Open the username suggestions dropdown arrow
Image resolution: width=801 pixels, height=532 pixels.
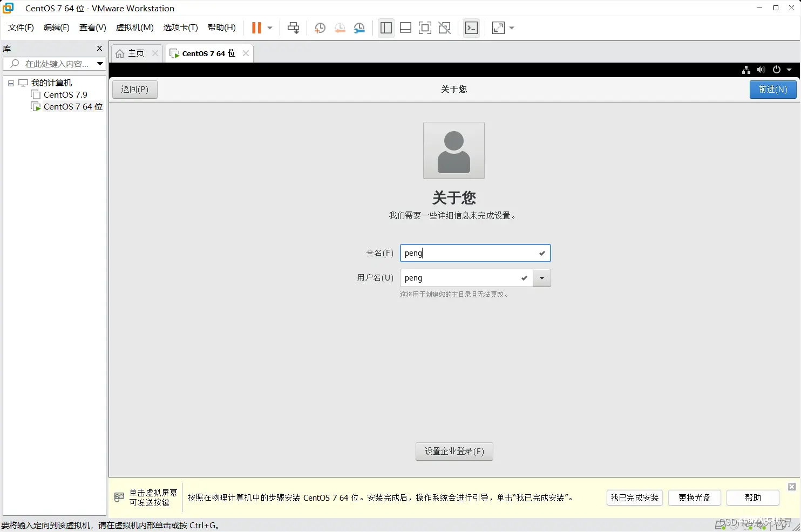[542, 278]
